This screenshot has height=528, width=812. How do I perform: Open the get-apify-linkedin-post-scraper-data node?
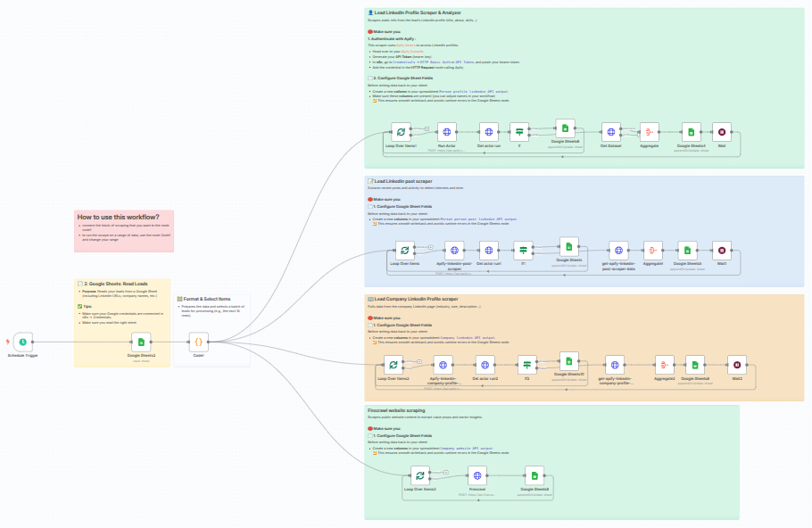[618, 251]
